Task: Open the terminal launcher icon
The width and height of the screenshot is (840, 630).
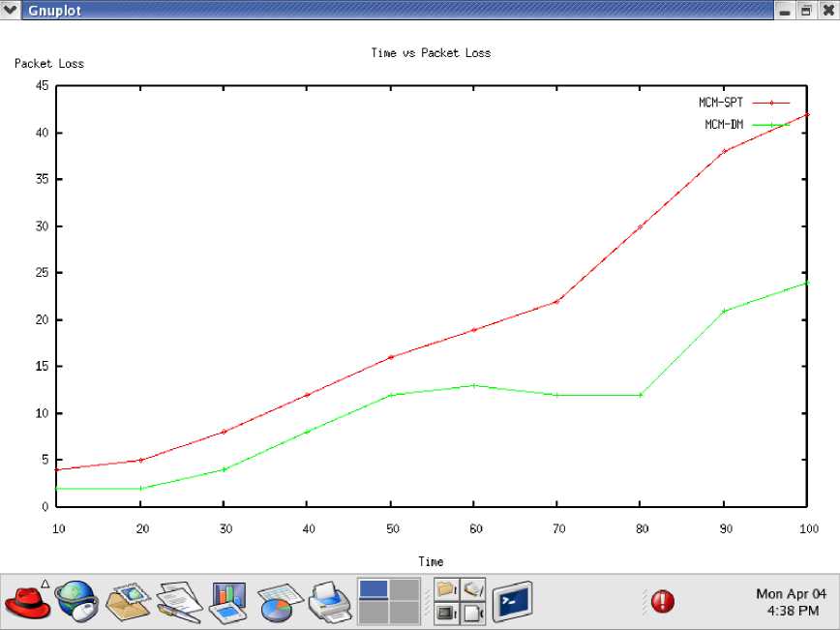Action: point(513,602)
